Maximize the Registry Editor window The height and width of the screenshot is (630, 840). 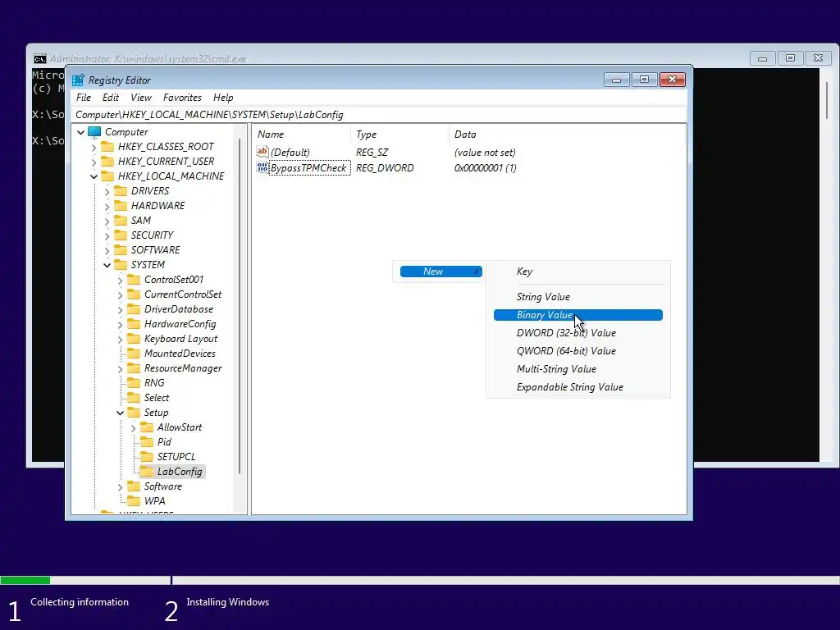[645, 80]
